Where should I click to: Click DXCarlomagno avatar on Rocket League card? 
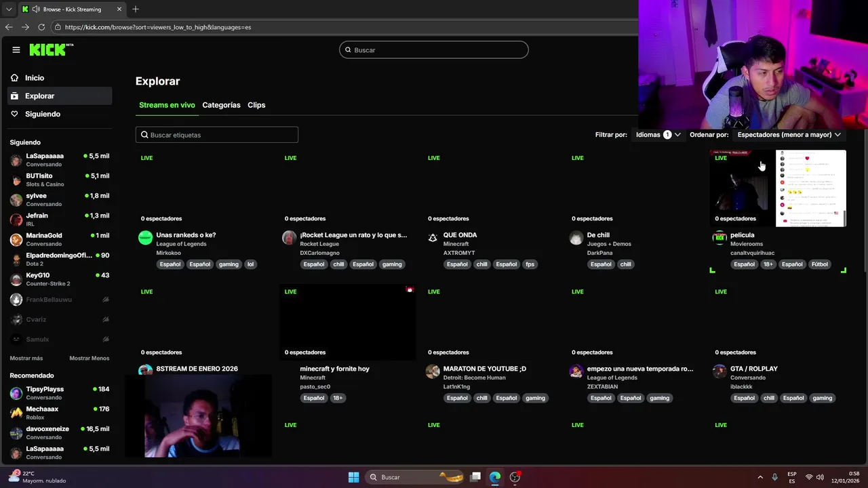(289, 237)
